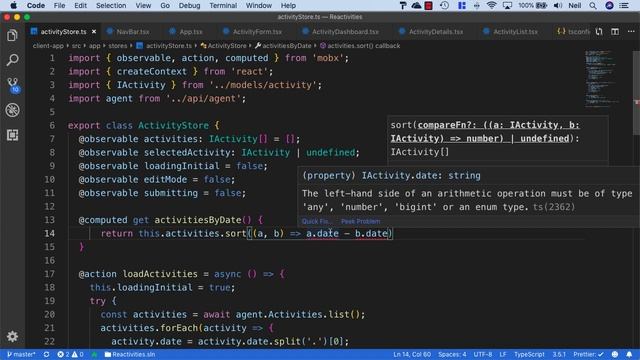
Task: Open the Search view in activity bar
Action: (x=12, y=60)
